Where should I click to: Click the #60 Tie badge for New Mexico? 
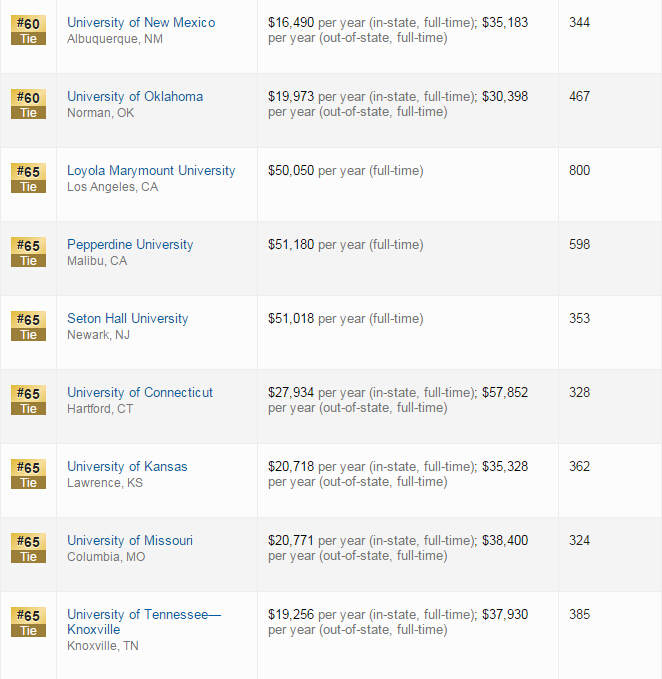(28, 30)
